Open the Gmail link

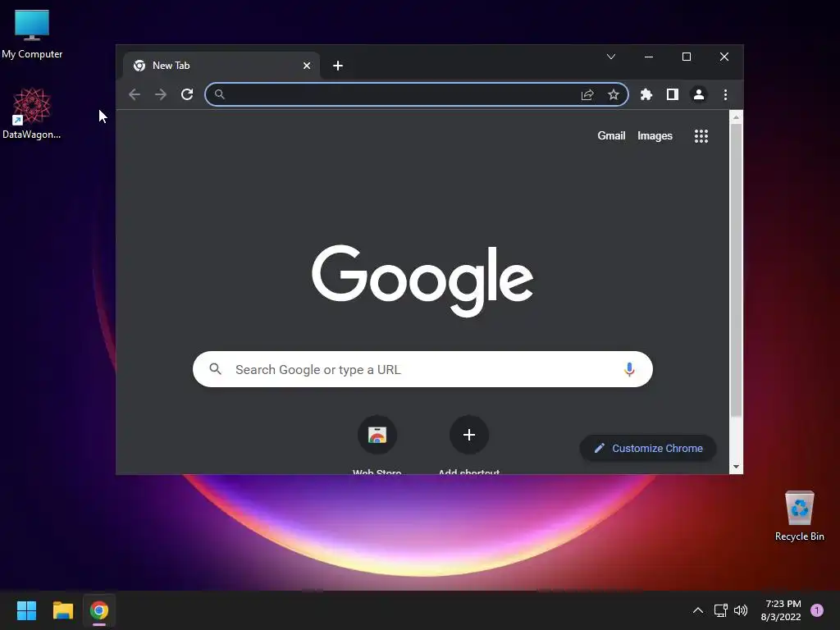[611, 136]
